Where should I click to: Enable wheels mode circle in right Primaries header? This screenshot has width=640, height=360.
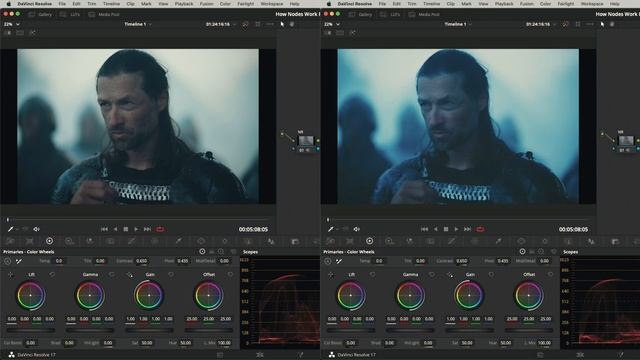pyautogui.click(x=522, y=252)
